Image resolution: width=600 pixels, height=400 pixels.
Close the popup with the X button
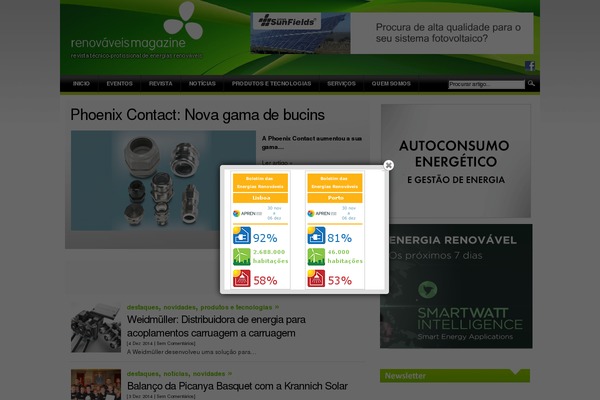388,165
